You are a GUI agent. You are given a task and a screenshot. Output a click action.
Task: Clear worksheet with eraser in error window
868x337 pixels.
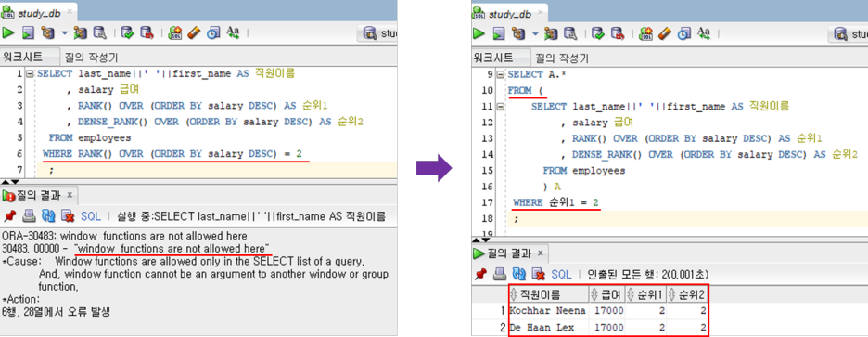[194, 32]
